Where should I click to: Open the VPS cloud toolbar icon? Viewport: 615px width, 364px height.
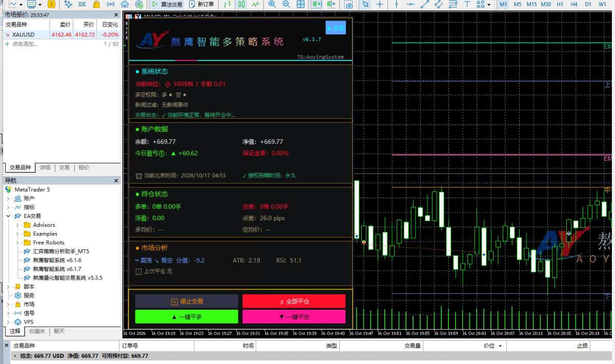pyautogui.click(x=125, y=4)
